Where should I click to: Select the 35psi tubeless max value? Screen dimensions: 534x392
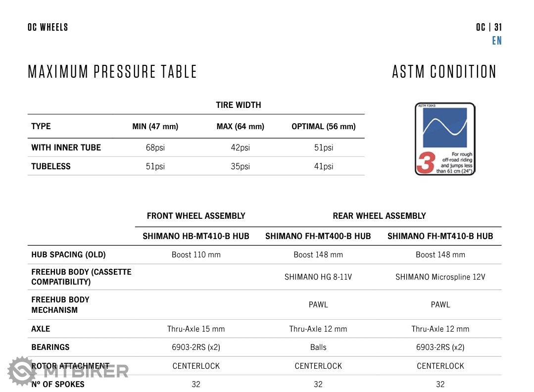pyautogui.click(x=240, y=166)
